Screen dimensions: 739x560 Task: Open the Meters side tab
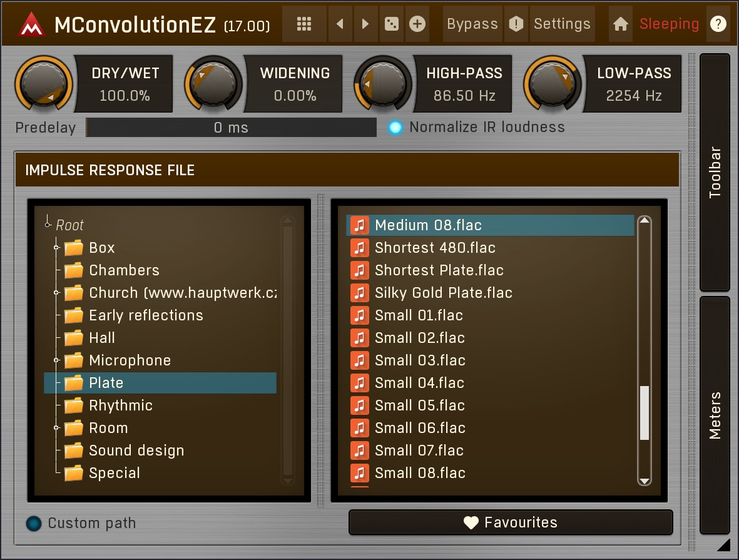pyautogui.click(x=715, y=415)
